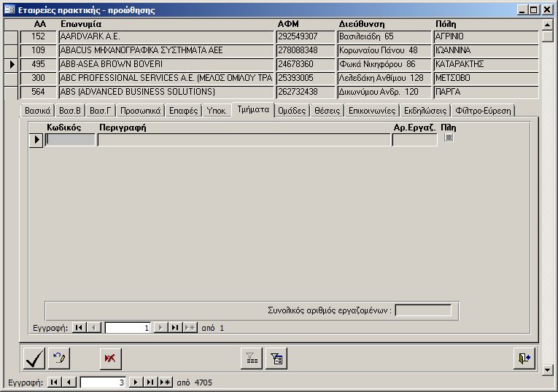Viewport: 558px width, 392px height.
Task: Click the apply filter funnel icon
Action: [252, 358]
